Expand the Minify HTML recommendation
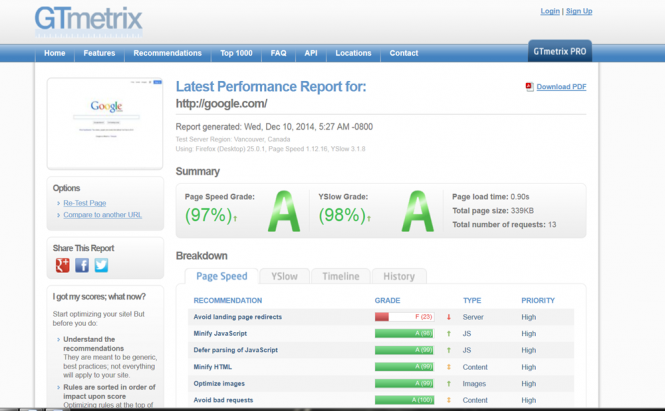This screenshot has height=411, width=665. point(212,367)
